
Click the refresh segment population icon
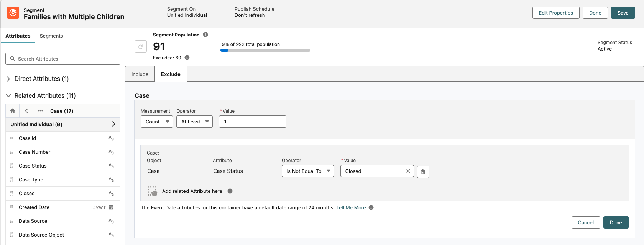pos(141,46)
